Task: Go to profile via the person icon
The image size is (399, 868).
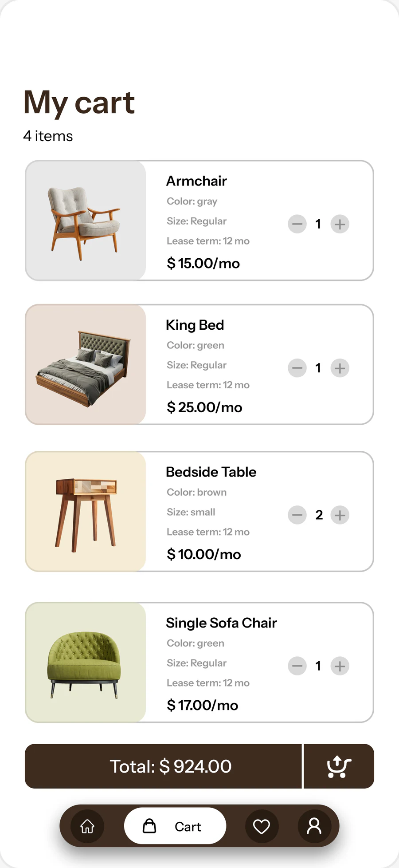Action: [x=314, y=826]
